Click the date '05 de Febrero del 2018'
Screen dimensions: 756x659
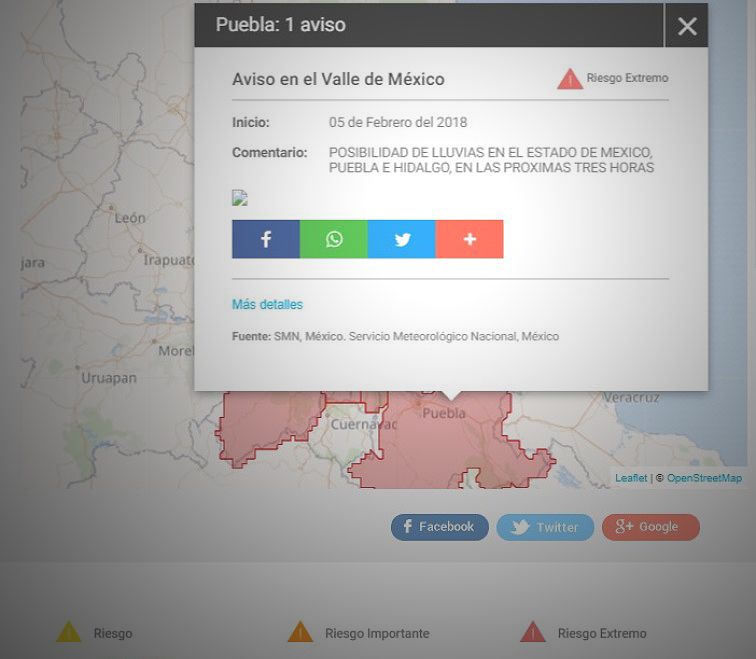coord(398,122)
